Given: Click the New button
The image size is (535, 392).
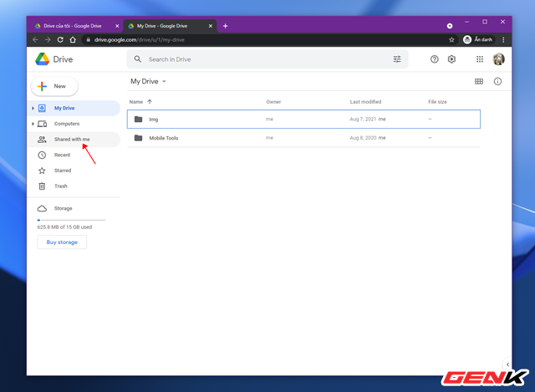Looking at the screenshot, I should pos(54,86).
